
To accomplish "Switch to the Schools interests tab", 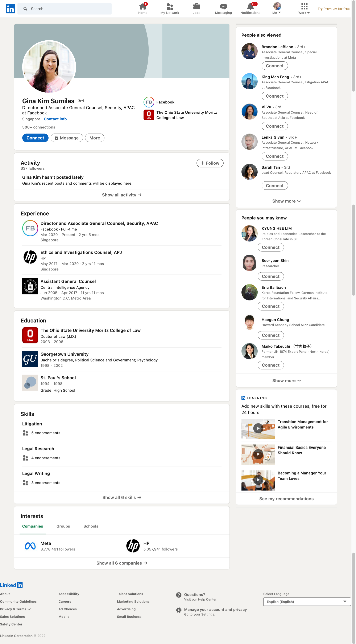I will [91, 526].
